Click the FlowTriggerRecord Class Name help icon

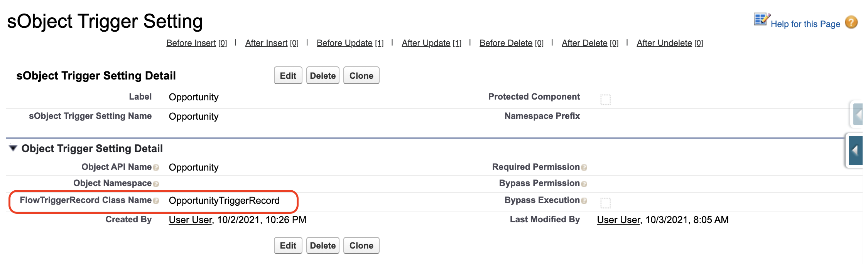pos(156,201)
